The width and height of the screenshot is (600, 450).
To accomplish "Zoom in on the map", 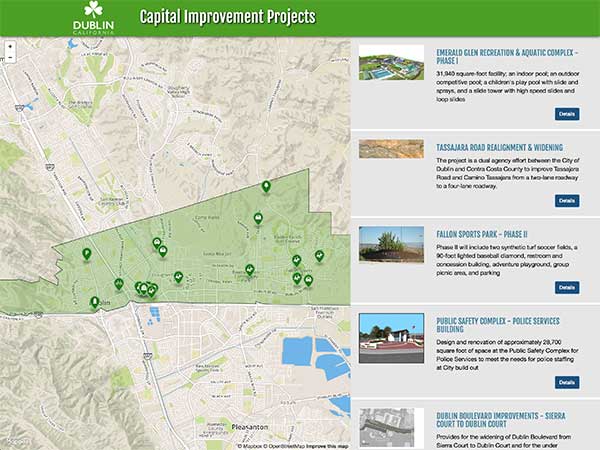I will click(9, 47).
